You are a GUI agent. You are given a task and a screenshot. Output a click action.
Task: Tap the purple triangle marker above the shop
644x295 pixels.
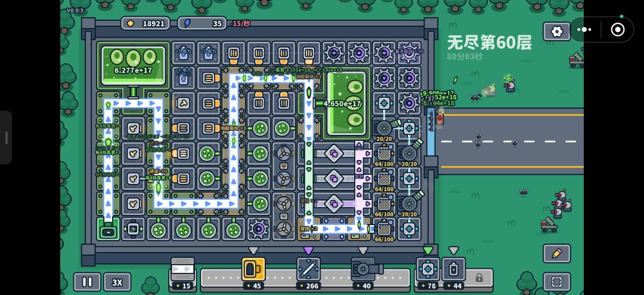click(x=308, y=251)
